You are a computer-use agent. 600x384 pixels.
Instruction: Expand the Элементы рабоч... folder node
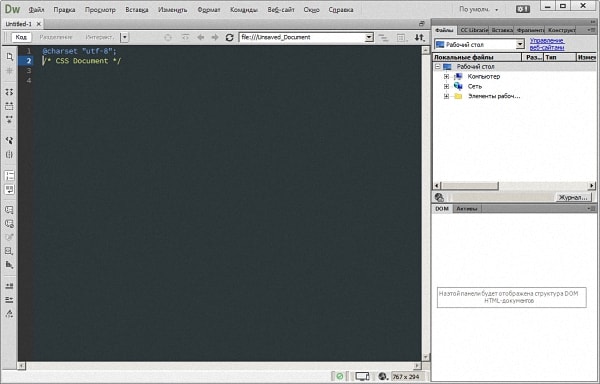pyautogui.click(x=446, y=96)
